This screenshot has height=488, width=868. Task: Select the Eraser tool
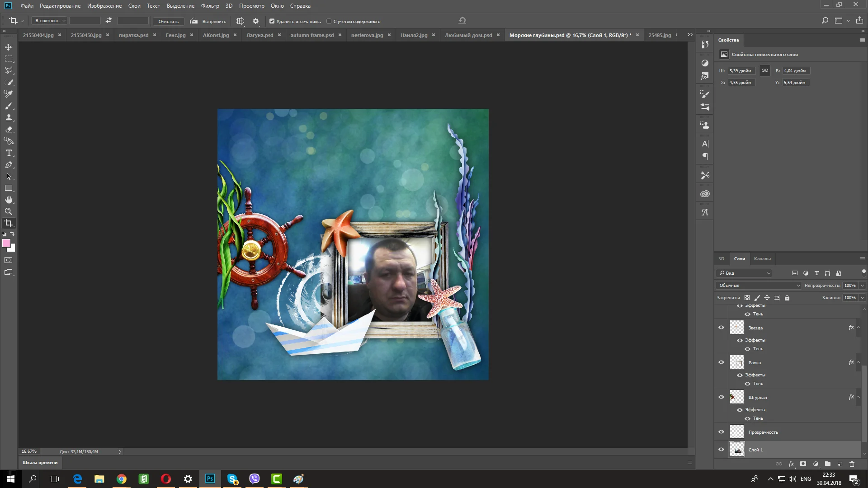coord(9,130)
